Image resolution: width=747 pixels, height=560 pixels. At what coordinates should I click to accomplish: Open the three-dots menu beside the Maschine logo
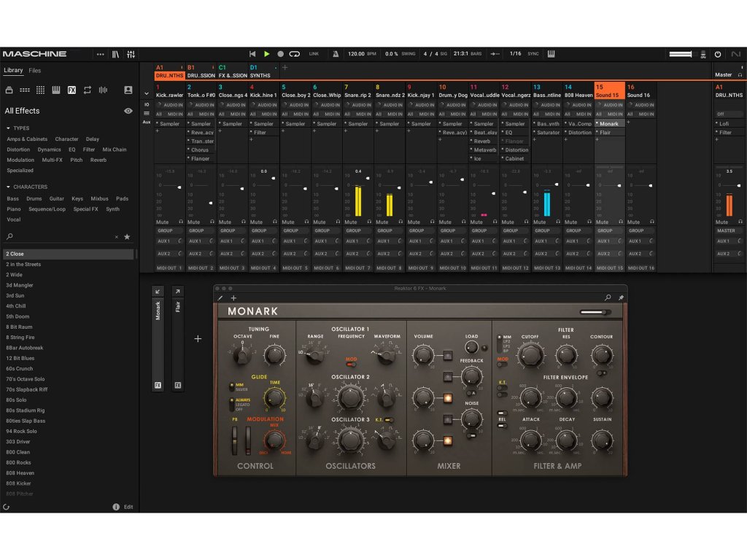(x=100, y=54)
